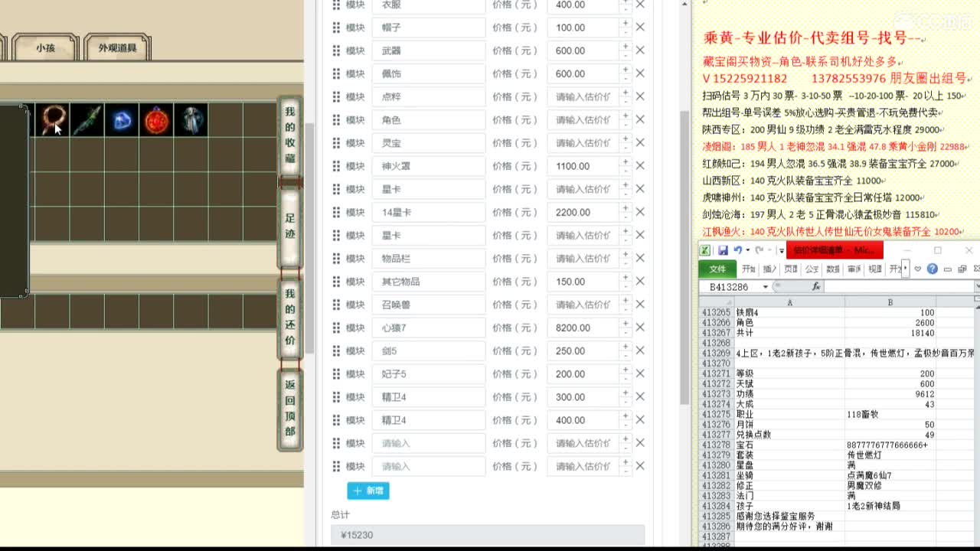The image size is (980, 551).
Task: Remove the 剑5 row with X
Action: 640,350
